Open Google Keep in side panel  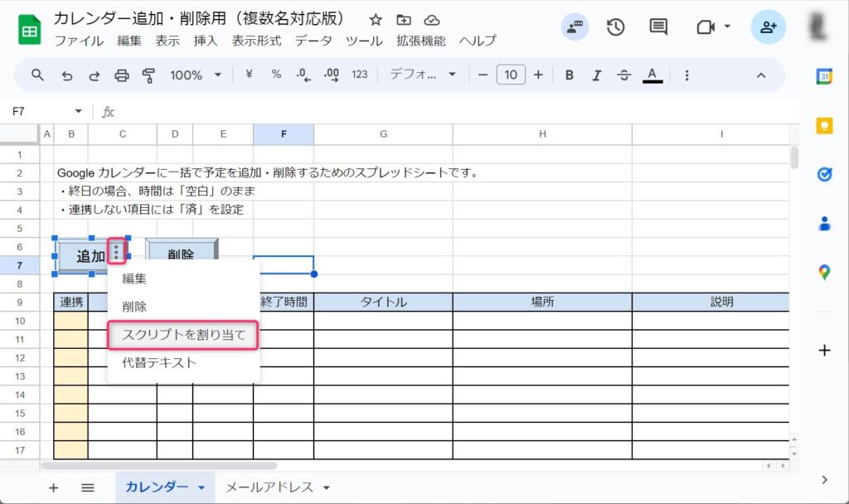(824, 125)
